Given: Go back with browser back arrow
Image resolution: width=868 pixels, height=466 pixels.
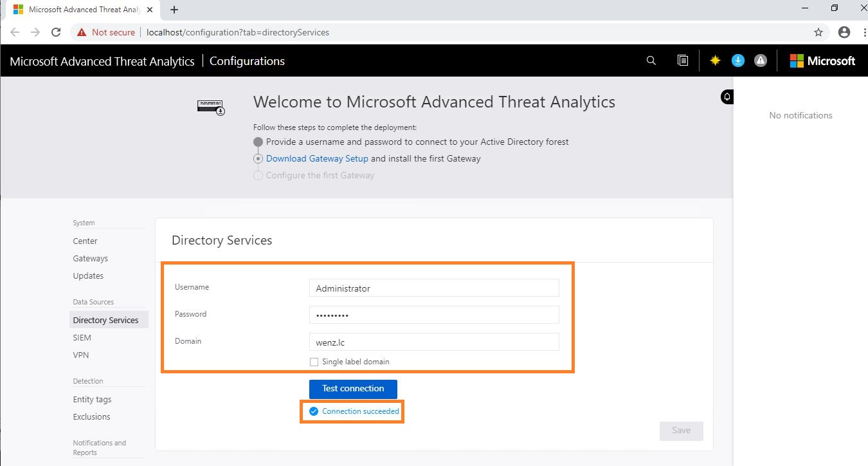Looking at the screenshot, I should click(x=15, y=32).
